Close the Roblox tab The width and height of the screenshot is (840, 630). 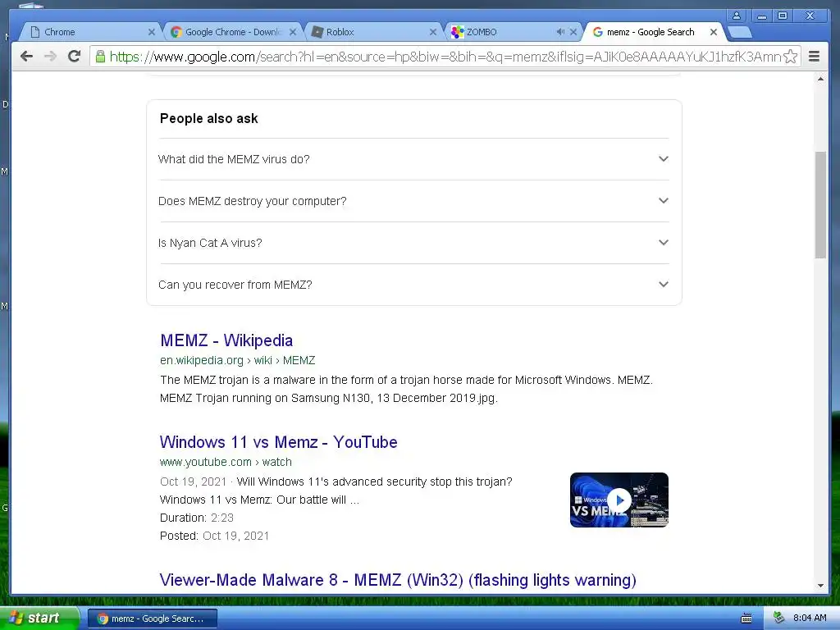433,32
